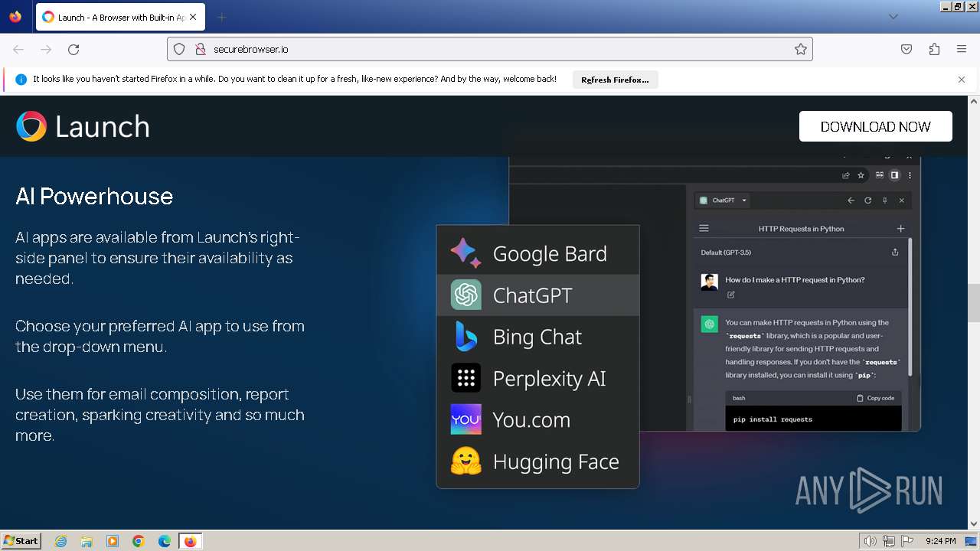Click the You.com logo icon
The image size is (980, 551).
[465, 419]
